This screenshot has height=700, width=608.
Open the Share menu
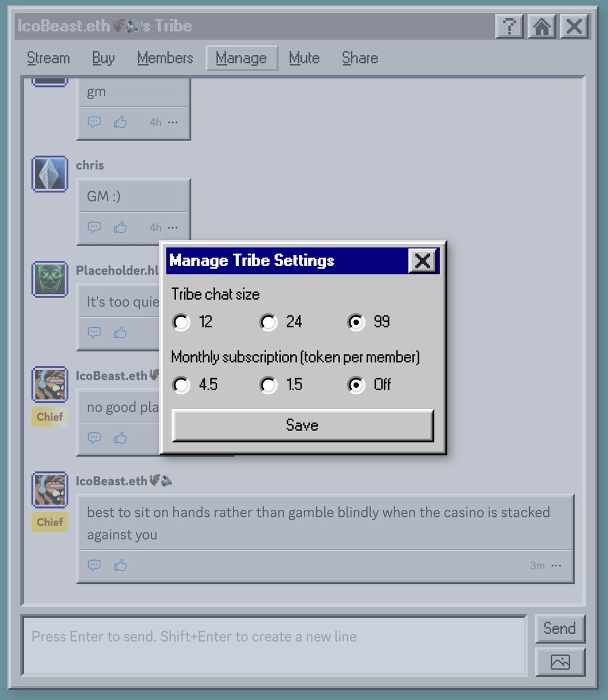[360, 58]
